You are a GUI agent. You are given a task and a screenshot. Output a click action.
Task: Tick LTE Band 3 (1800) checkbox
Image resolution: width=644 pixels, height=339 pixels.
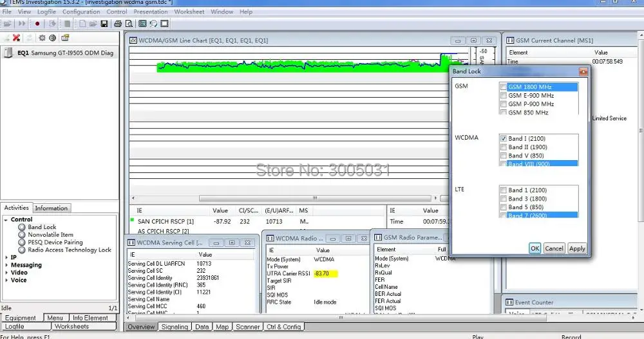pos(503,199)
